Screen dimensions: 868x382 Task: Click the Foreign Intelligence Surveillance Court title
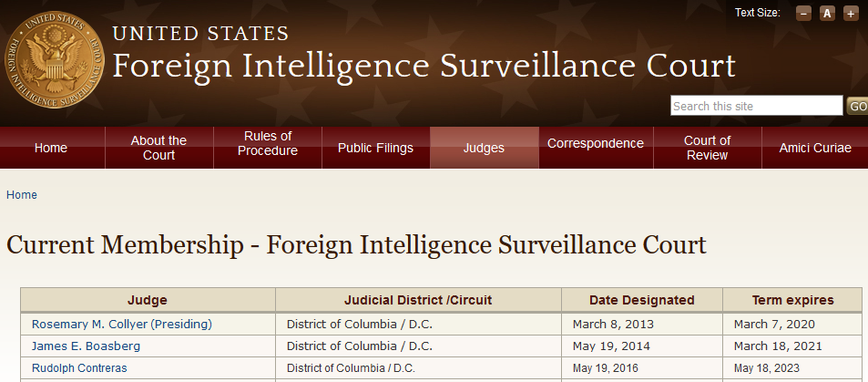point(424,66)
